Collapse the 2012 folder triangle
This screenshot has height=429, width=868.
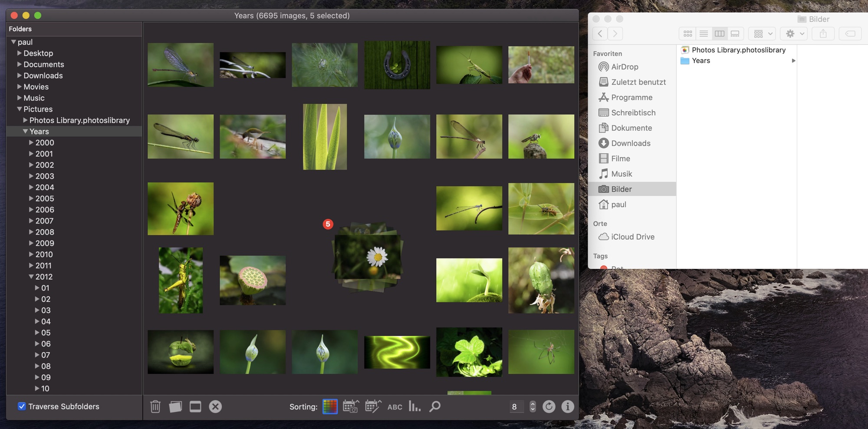(31, 277)
